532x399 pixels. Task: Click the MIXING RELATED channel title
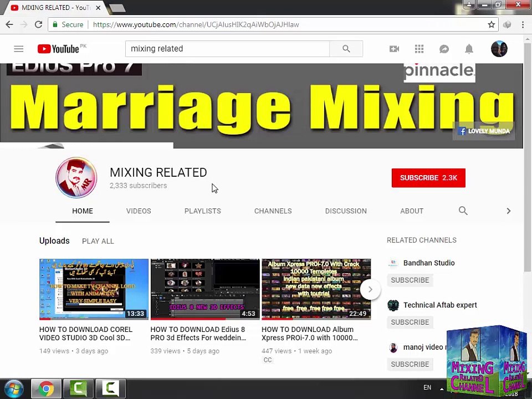point(158,172)
